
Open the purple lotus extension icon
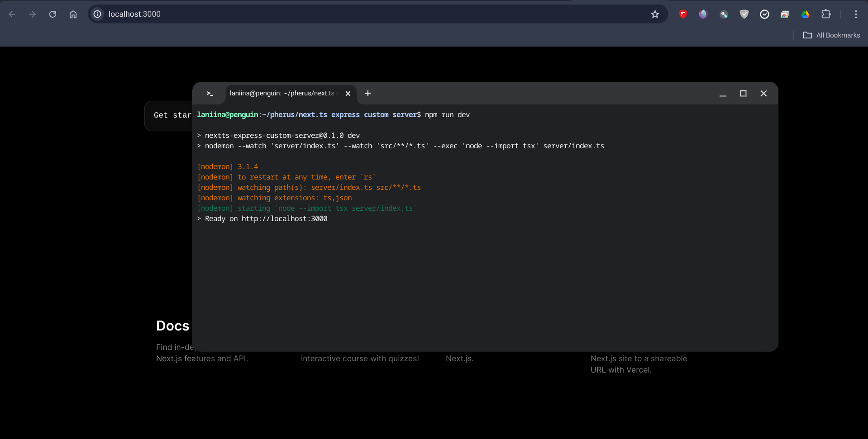click(x=703, y=14)
